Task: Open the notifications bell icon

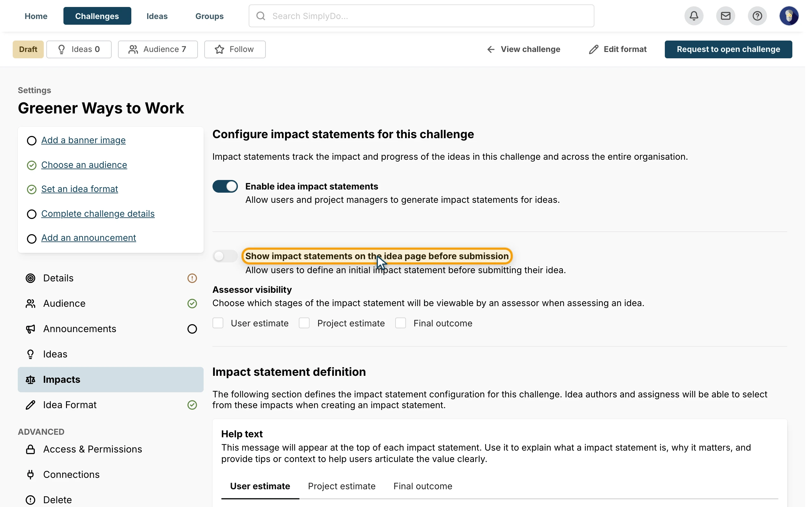Action: [694, 16]
